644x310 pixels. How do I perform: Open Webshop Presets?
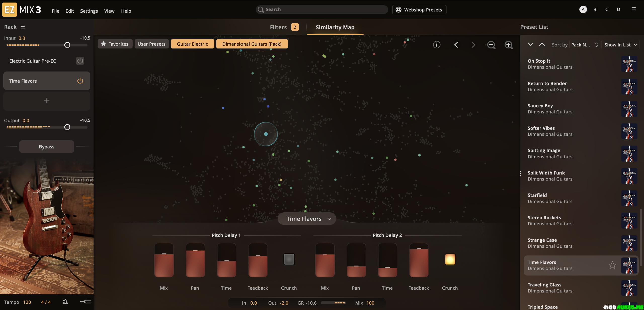point(419,10)
